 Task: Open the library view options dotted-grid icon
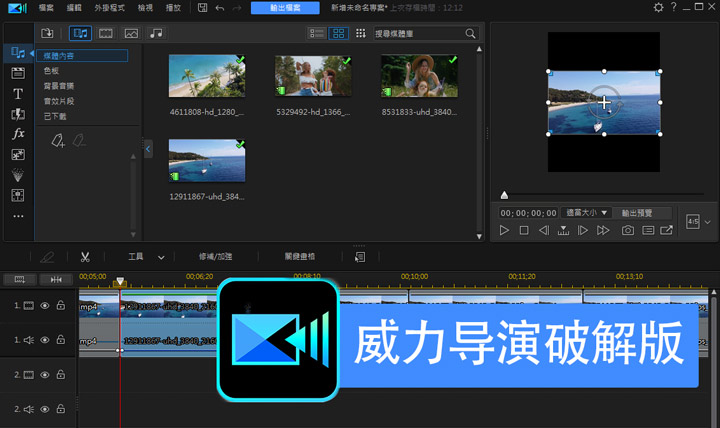point(360,33)
